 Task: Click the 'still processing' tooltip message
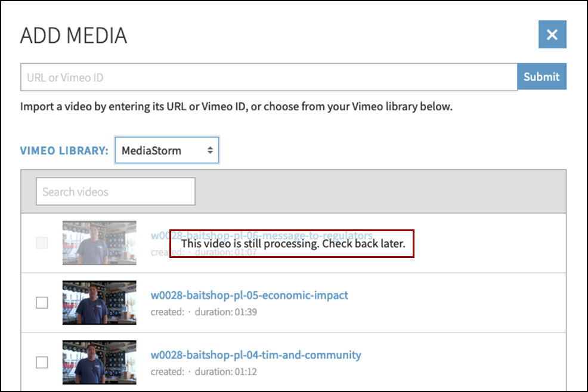(292, 244)
